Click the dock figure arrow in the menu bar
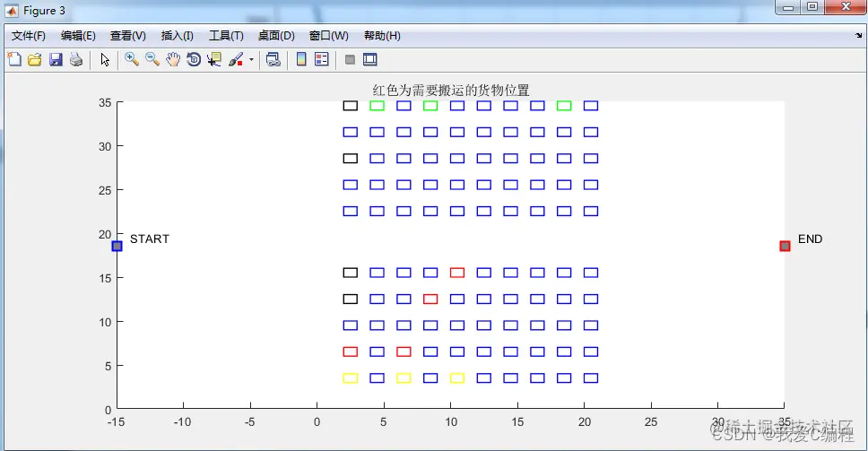This screenshot has width=868, height=451. coord(858,35)
